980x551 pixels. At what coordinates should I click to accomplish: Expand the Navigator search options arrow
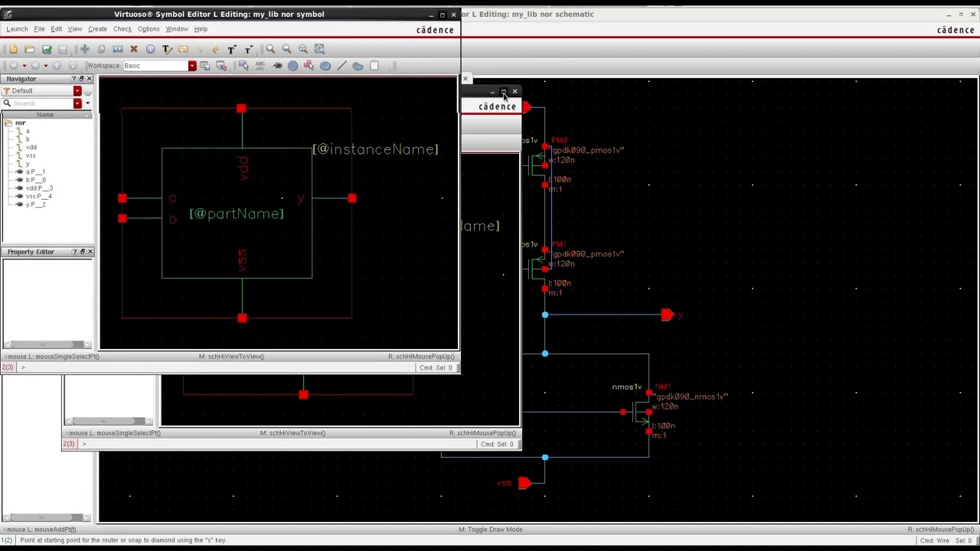87,103
